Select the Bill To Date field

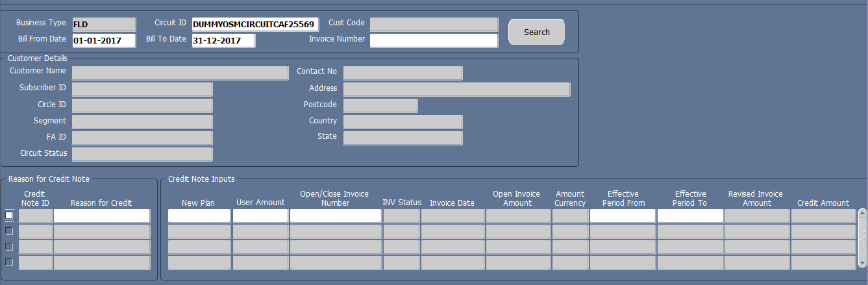pos(223,40)
